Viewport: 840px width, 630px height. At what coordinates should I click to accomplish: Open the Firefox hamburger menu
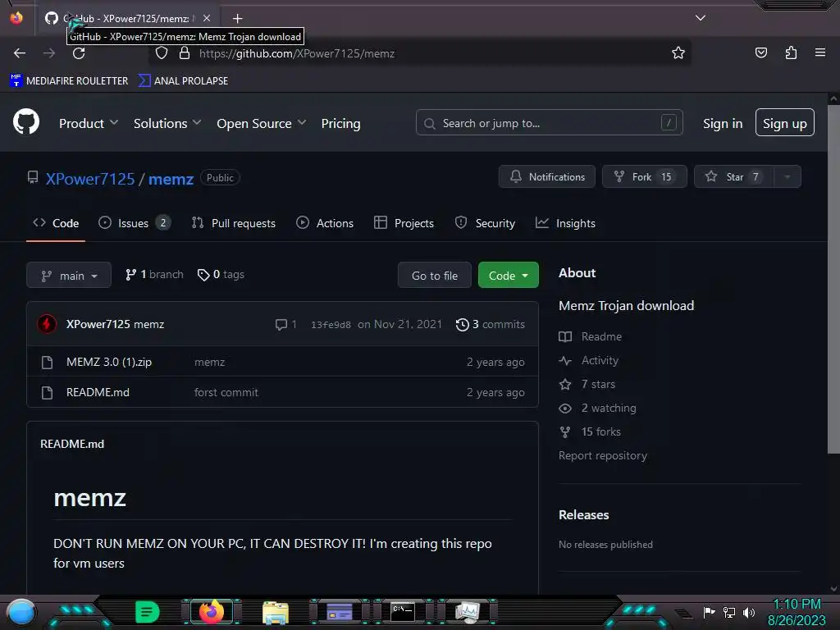coord(820,52)
